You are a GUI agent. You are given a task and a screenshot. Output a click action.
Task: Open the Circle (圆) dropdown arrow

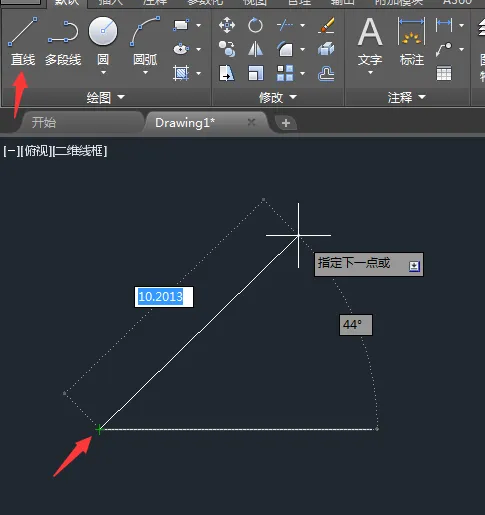point(103,73)
